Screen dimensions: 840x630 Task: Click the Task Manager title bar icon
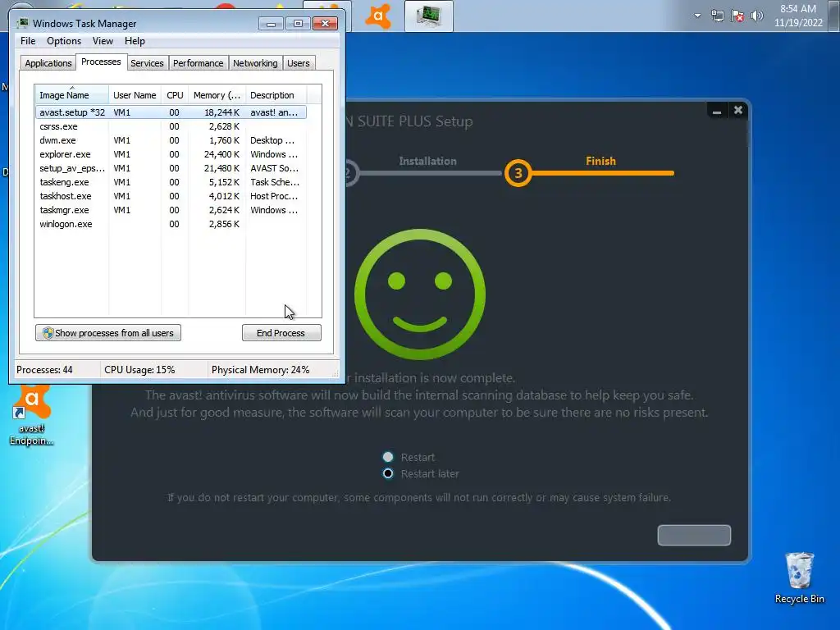(22, 23)
